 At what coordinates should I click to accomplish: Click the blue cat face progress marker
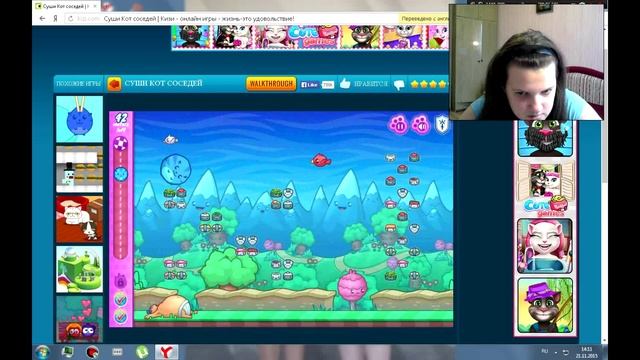click(120, 174)
